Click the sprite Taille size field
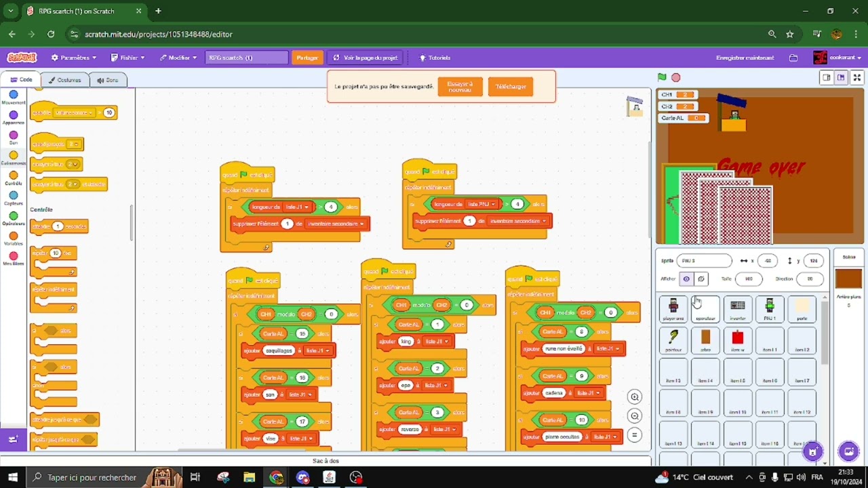Screen dimensions: 868x488 tap(749, 279)
